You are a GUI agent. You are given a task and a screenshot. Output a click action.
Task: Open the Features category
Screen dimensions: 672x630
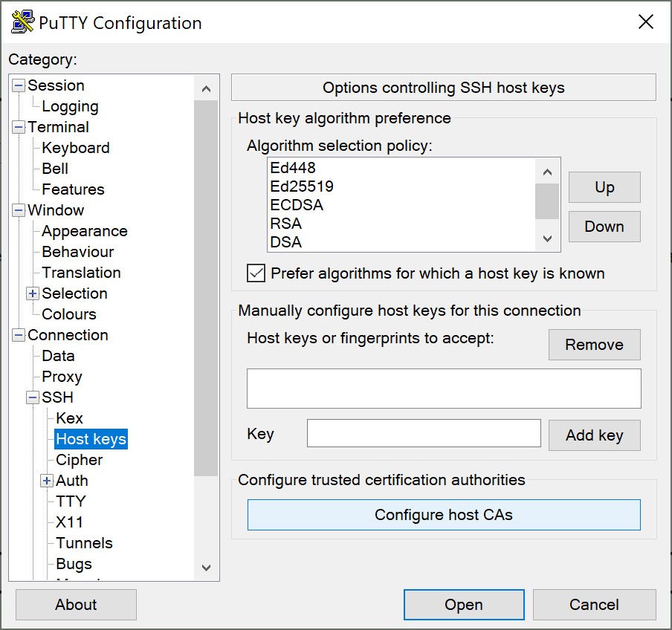[74, 189]
